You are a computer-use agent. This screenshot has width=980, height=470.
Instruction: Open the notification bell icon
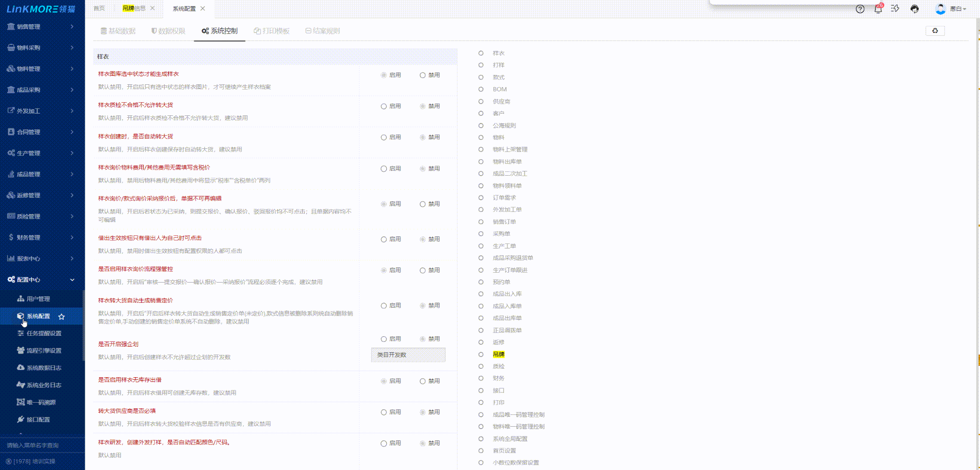pos(878,9)
